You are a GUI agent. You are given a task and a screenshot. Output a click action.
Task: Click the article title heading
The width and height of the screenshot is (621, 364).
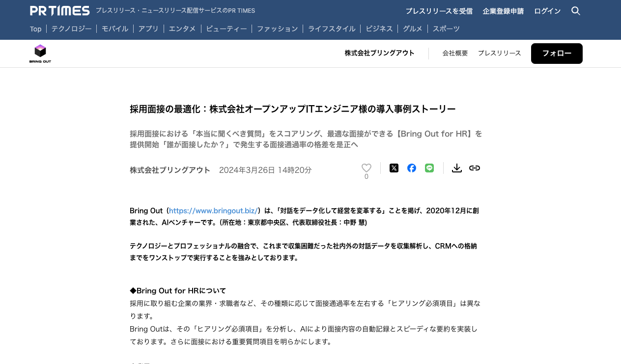(x=293, y=109)
